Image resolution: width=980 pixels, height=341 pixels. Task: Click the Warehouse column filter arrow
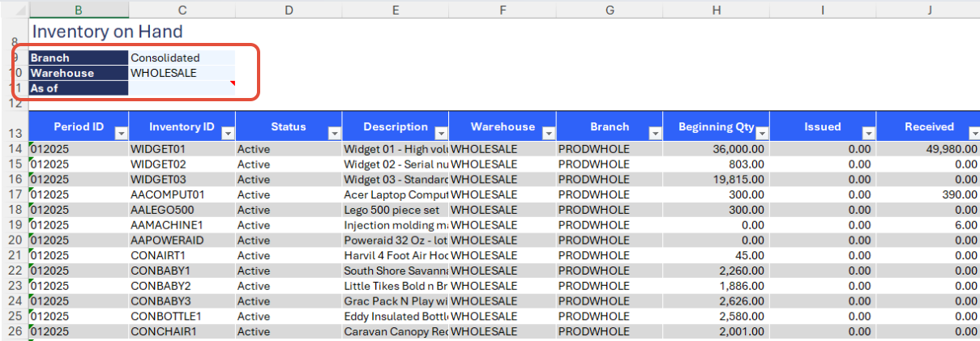[x=548, y=133]
